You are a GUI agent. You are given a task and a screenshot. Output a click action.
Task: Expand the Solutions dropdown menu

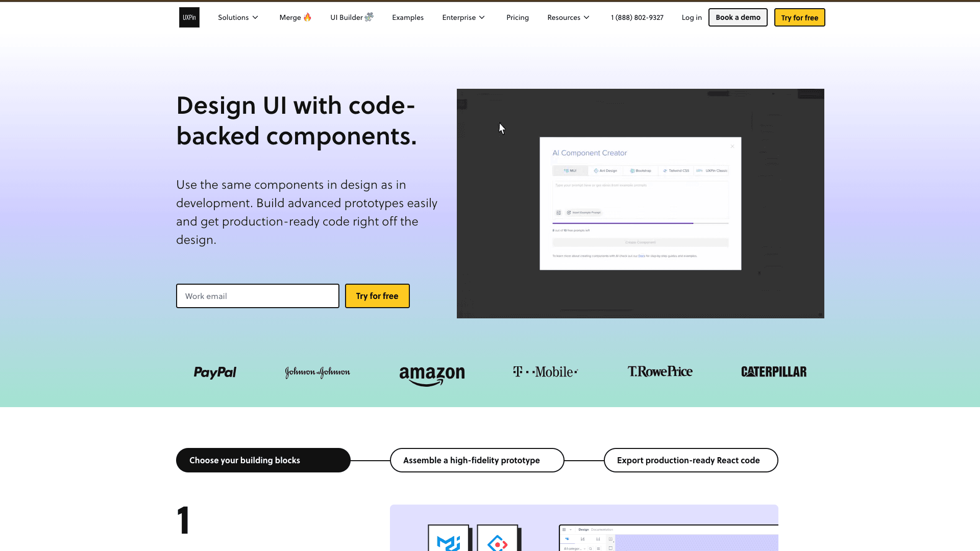[x=238, y=17]
